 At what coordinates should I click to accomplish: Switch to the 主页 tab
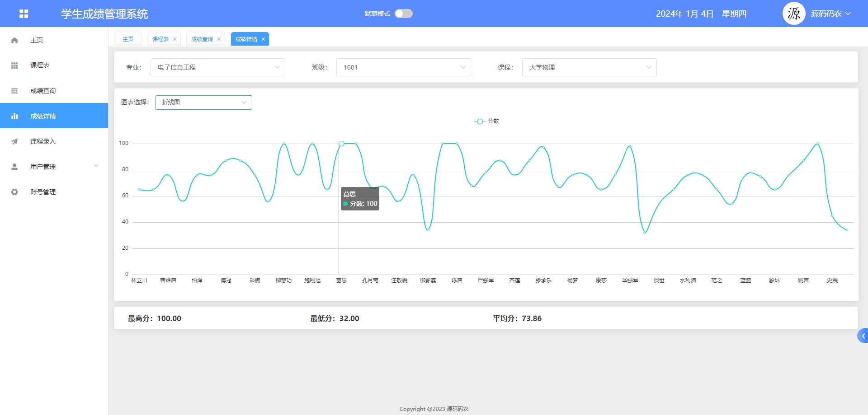[128, 39]
